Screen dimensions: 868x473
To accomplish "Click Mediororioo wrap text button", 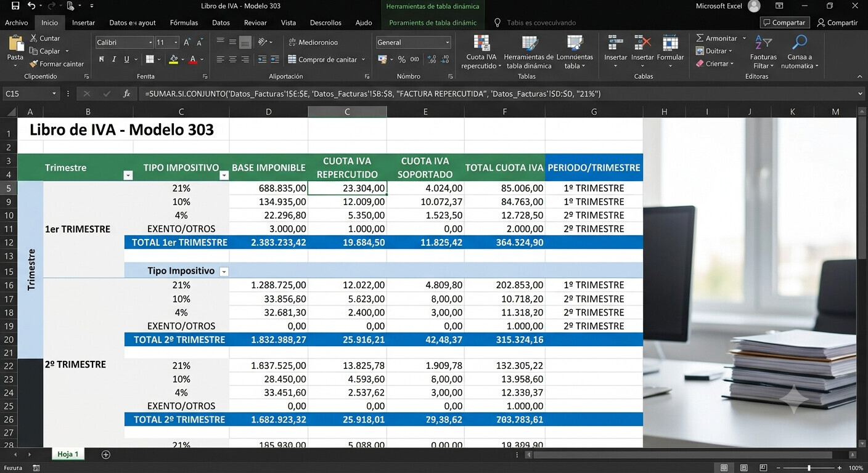I will pos(313,42).
